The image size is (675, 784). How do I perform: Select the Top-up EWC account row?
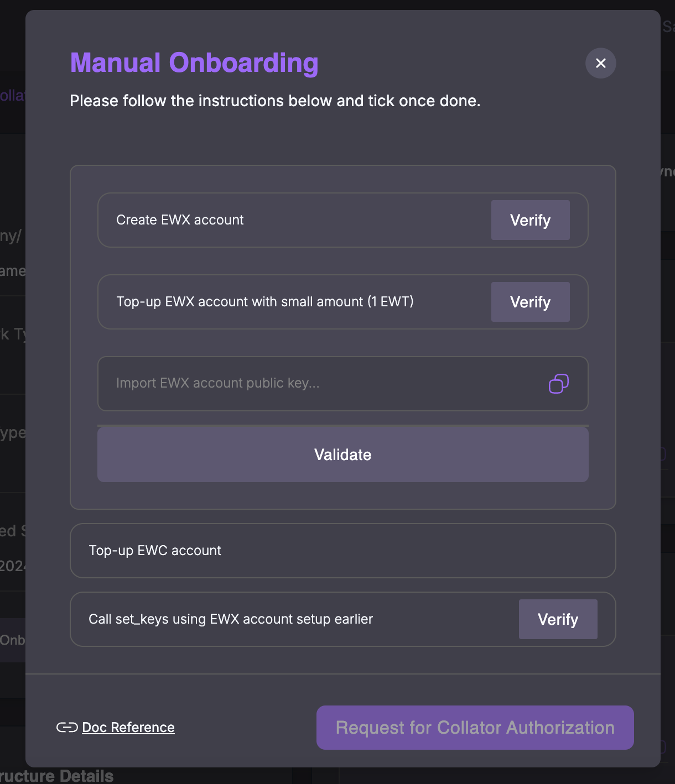[342, 551]
